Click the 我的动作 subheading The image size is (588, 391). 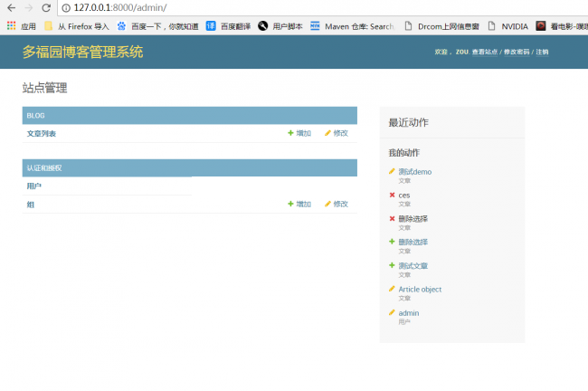click(x=403, y=153)
